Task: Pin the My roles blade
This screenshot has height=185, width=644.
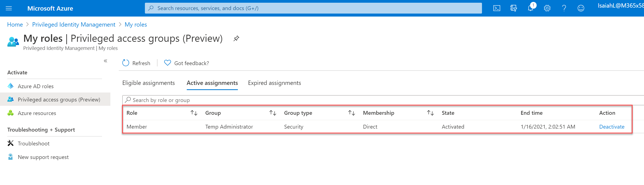Action: pyautogui.click(x=236, y=39)
